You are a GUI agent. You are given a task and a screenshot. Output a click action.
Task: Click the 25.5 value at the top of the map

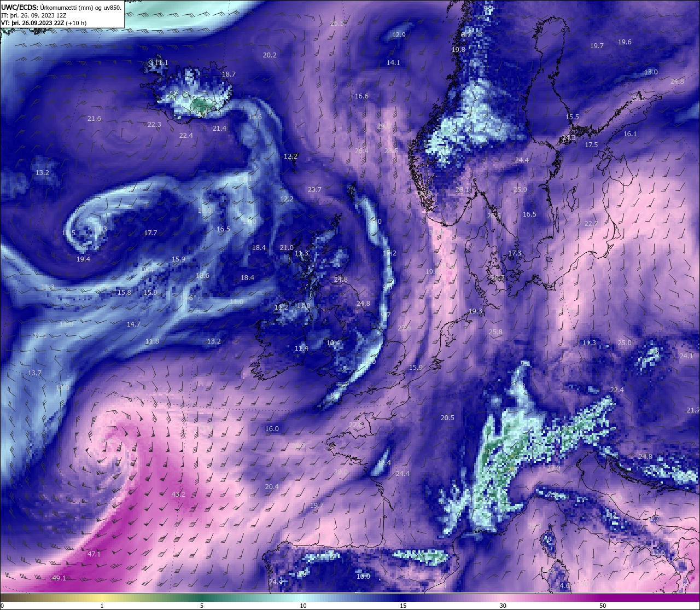click(337, 23)
